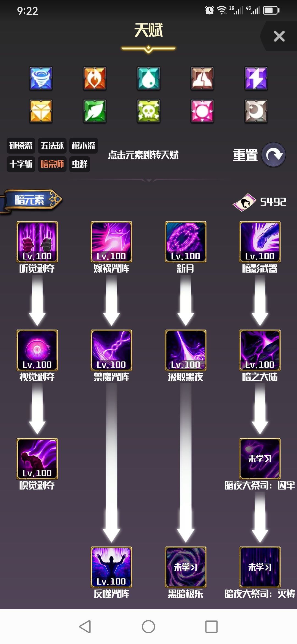Select the green skull poison element icon
The height and width of the screenshot is (644, 297).
pos(148,111)
